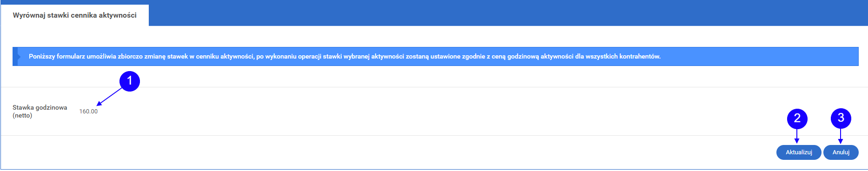Click the blue info banner text about zbiorcza zmiana stawek
The image size is (868, 171).
(345, 56)
